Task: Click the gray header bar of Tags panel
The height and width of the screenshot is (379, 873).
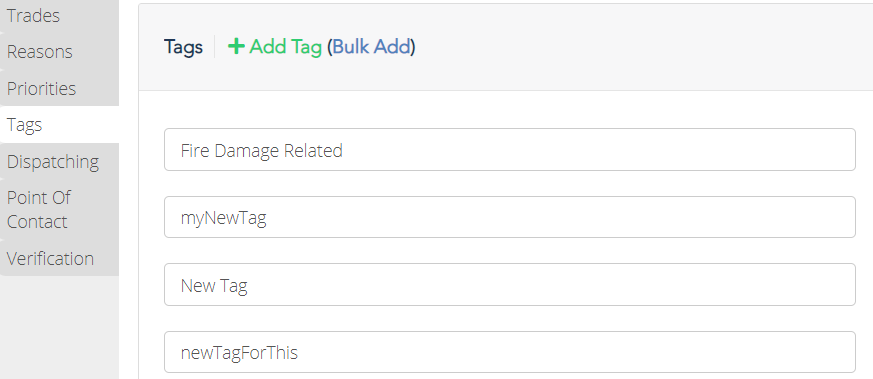Action: pos(640,47)
